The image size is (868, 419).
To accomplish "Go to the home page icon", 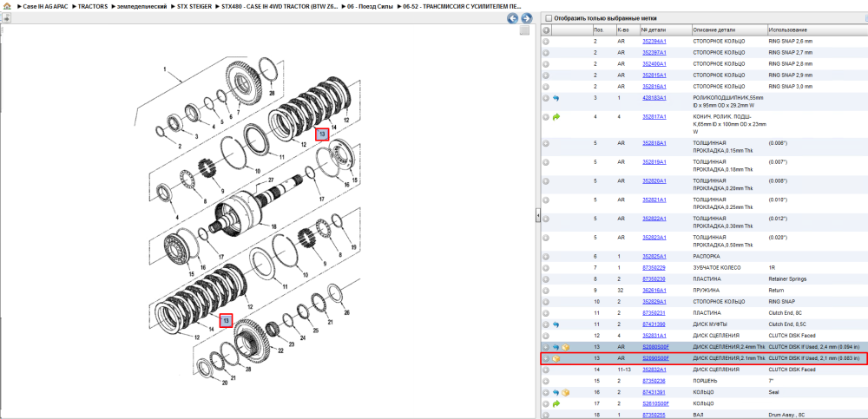I will point(7,7).
